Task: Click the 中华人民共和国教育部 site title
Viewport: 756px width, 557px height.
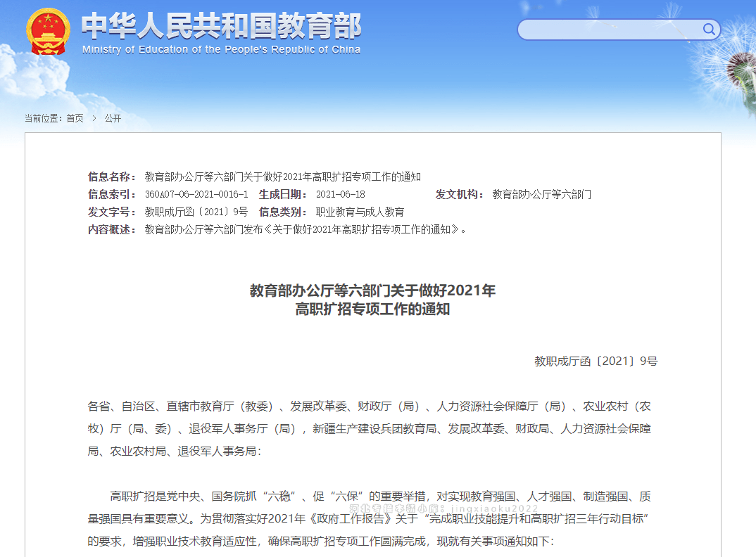Action: pos(221,26)
